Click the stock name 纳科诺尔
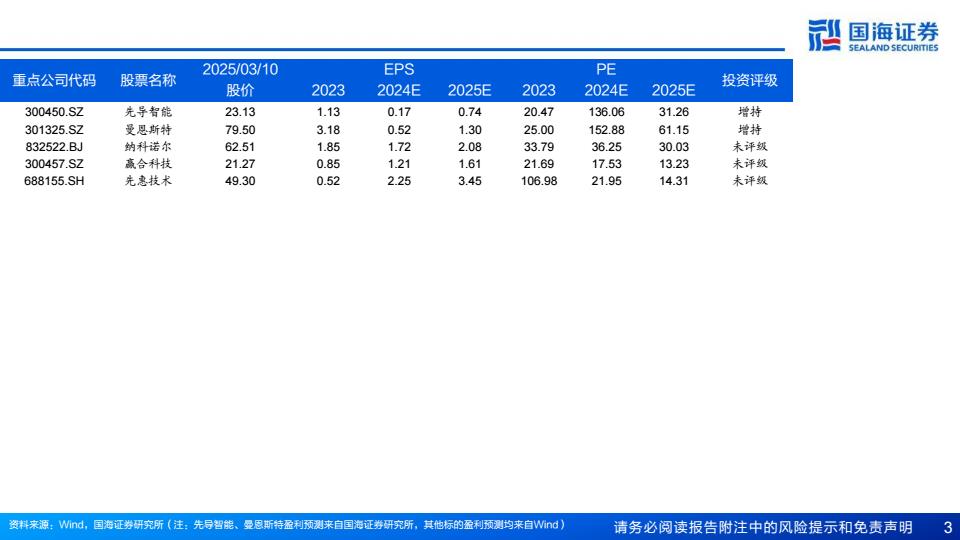This screenshot has height=540, width=960. pos(148,147)
